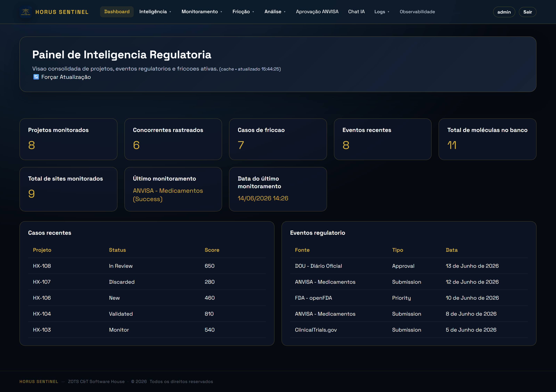Click the Sair logout button
Viewport: 556px width, 392px height.
[x=528, y=12]
